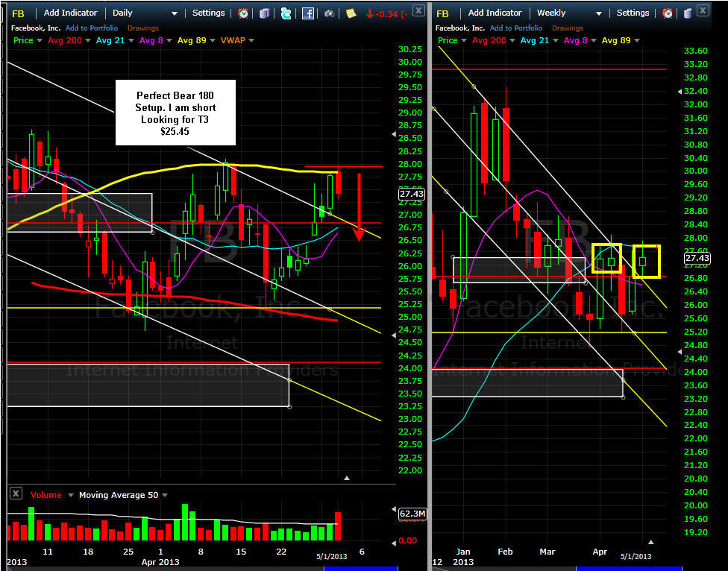
Task: Click the 30.25 price axis label on the Daily chart
Action: [410, 49]
